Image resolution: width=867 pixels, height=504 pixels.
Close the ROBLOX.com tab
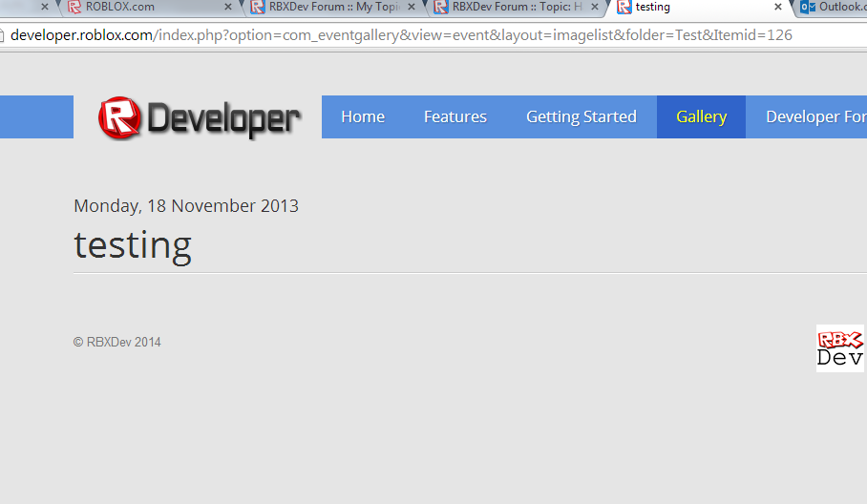coord(228,8)
